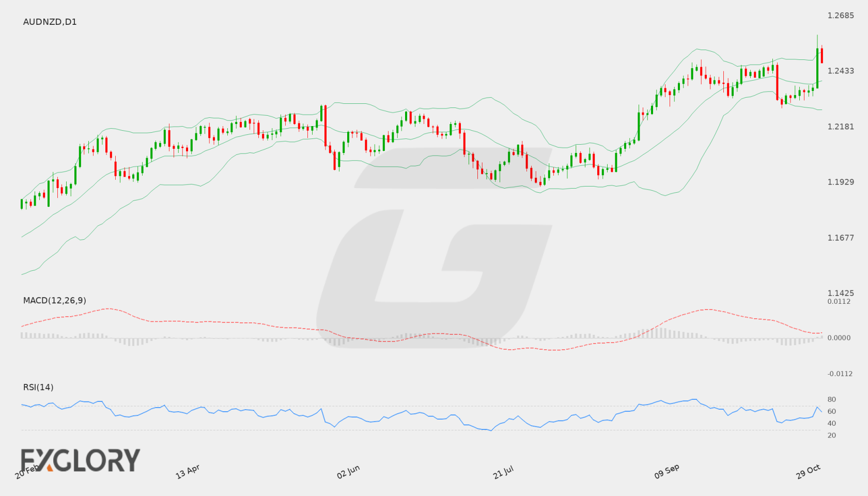
Task: Click the 1.1929 price level label
Action: (x=841, y=182)
